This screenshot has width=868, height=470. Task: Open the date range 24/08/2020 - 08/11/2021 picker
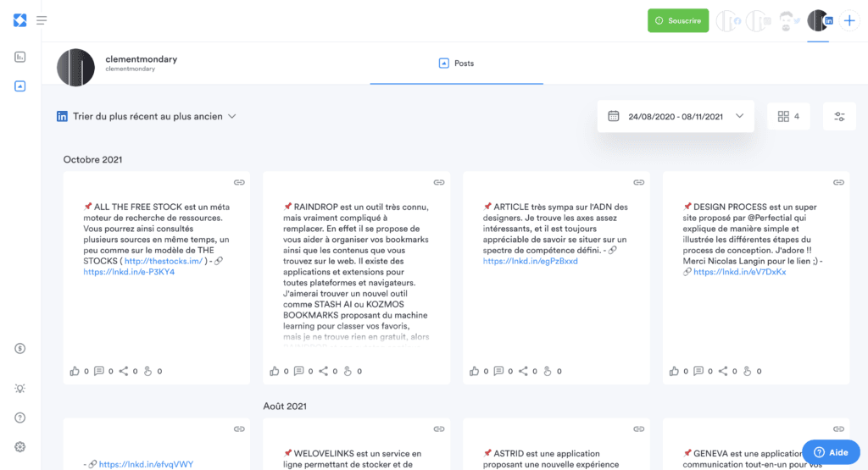(x=676, y=116)
